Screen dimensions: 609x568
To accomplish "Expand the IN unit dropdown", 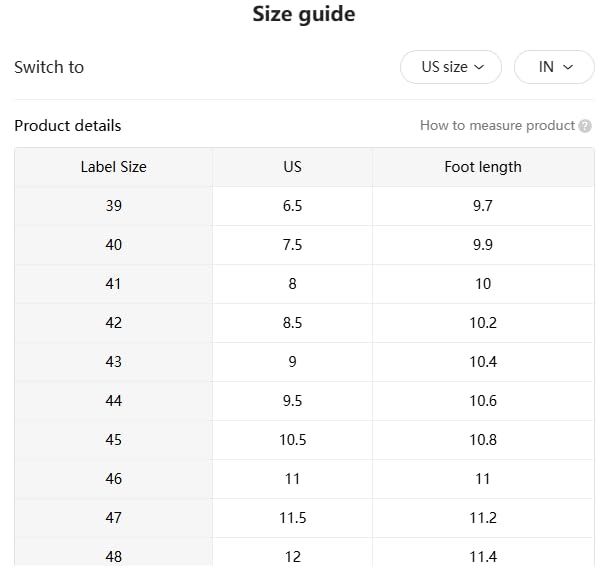I will (554, 67).
